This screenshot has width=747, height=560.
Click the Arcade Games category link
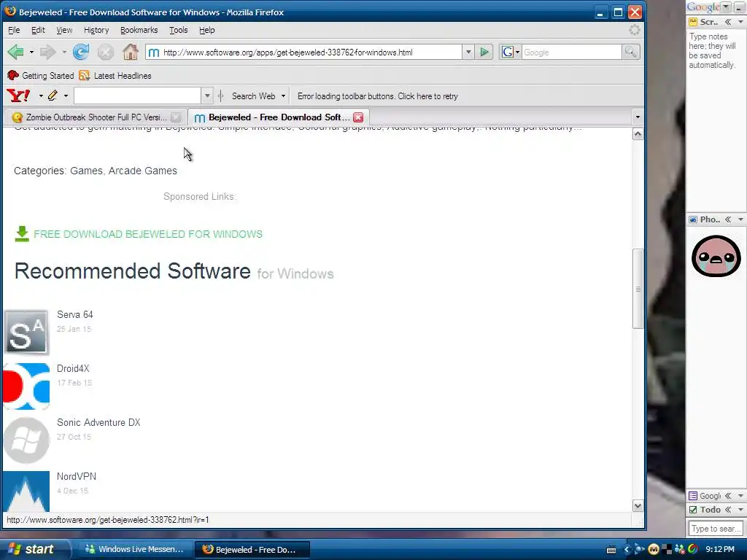142,171
